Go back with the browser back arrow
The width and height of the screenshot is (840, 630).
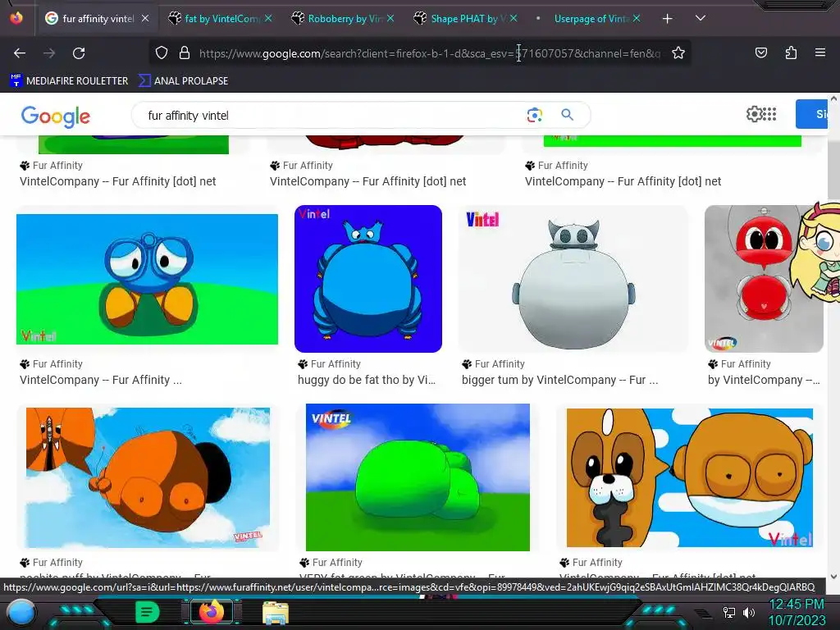click(x=20, y=53)
